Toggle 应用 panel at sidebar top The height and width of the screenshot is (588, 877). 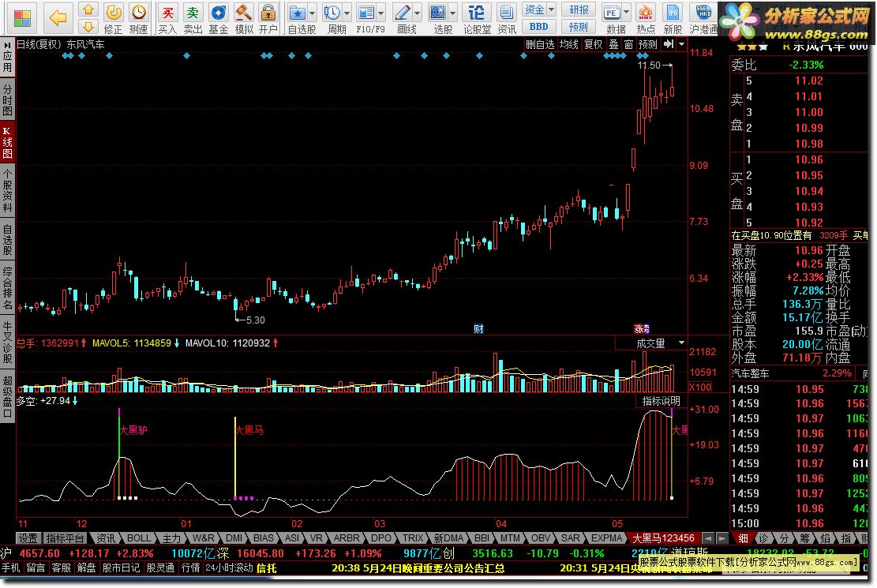point(7,57)
